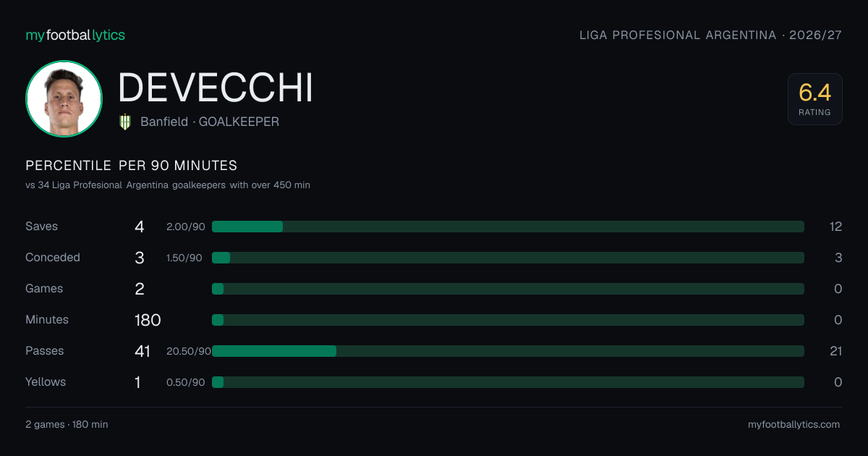Select the Yellows stat label
868x456 pixels.
click(x=46, y=382)
